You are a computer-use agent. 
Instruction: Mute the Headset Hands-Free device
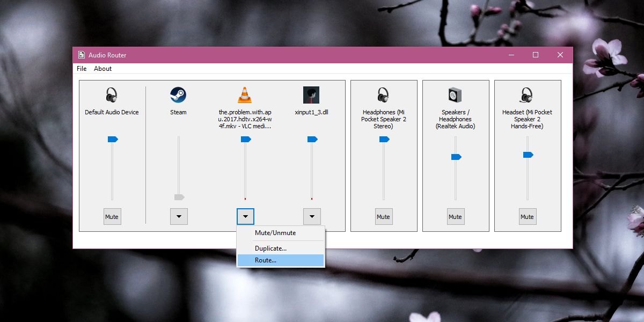[527, 217]
